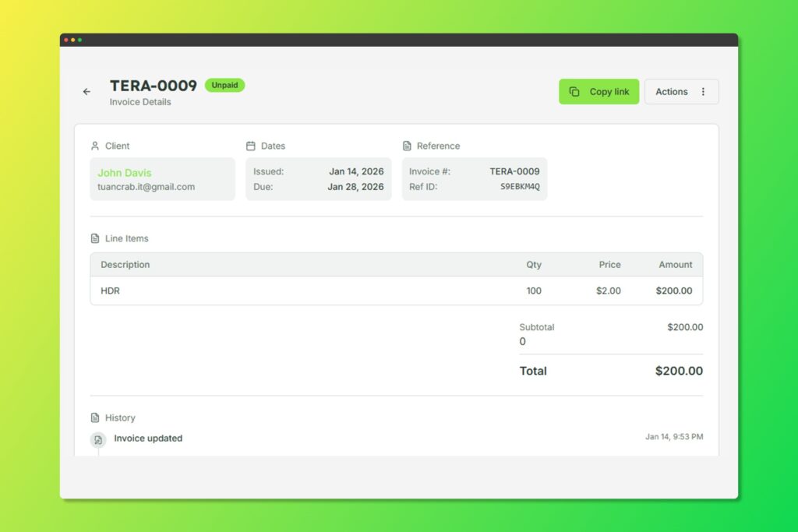The height and width of the screenshot is (532, 798).
Task: Click the Line Items document icon
Action: [95, 238]
